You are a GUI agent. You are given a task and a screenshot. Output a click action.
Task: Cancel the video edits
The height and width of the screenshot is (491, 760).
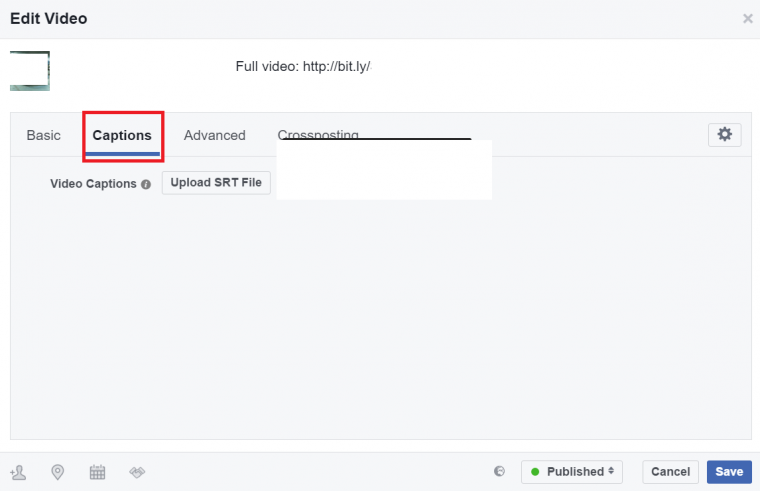click(670, 472)
